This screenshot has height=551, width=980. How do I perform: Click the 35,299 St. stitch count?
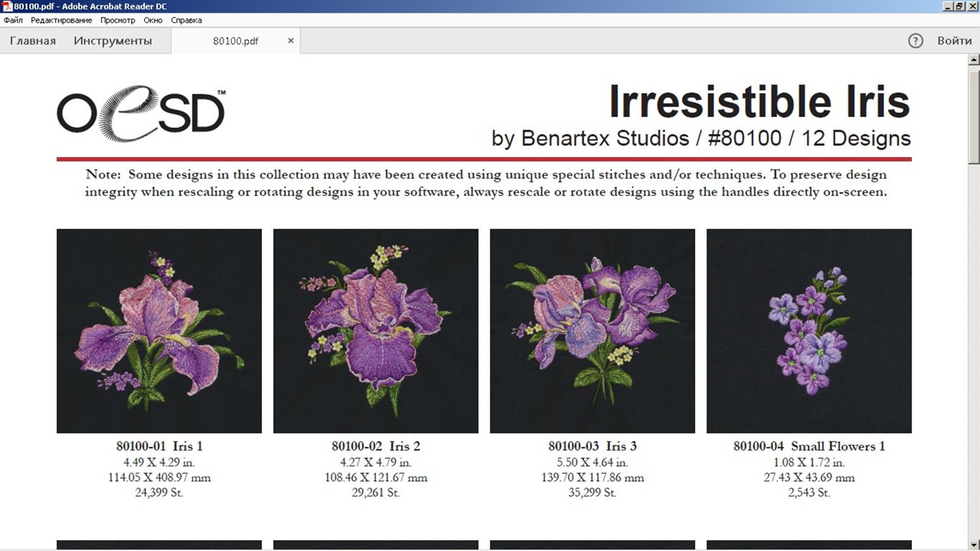[593, 493]
